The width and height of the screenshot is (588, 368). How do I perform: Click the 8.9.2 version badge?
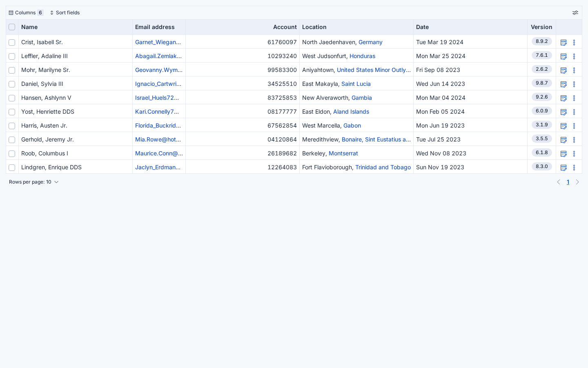click(x=542, y=41)
